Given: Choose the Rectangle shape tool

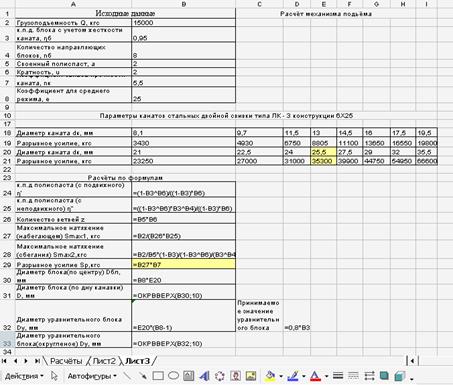Looking at the screenshot, I should (158, 376).
